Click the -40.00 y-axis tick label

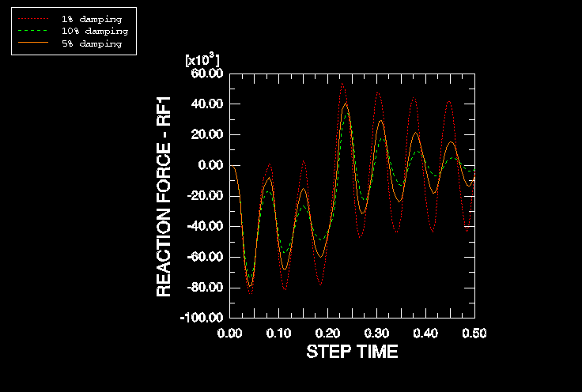[x=205, y=226]
